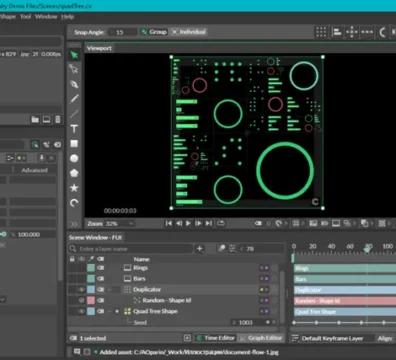396x360 pixels.
Task: Toggle the checkbox icon left of Time Editor
Action: [x=187, y=338]
